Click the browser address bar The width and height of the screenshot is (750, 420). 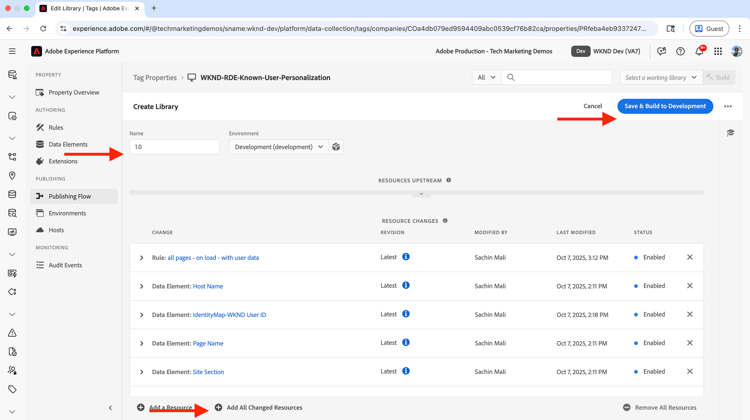pyautogui.click(x=359, y=29)
